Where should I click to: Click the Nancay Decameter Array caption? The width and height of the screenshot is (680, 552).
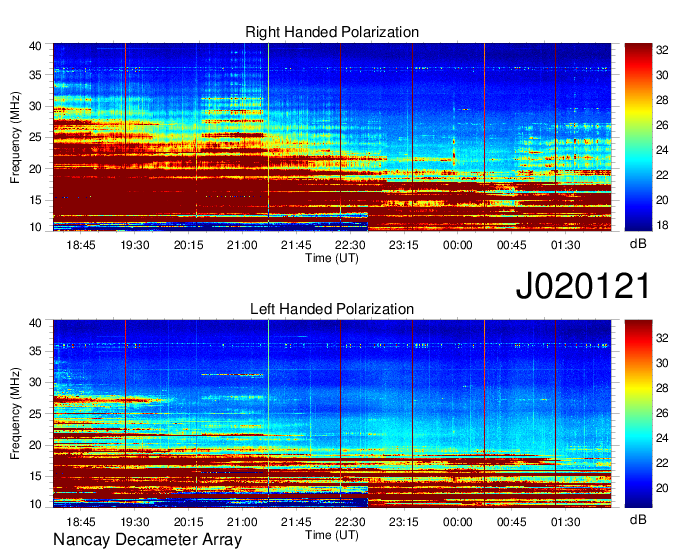click(x=147, y=540)
